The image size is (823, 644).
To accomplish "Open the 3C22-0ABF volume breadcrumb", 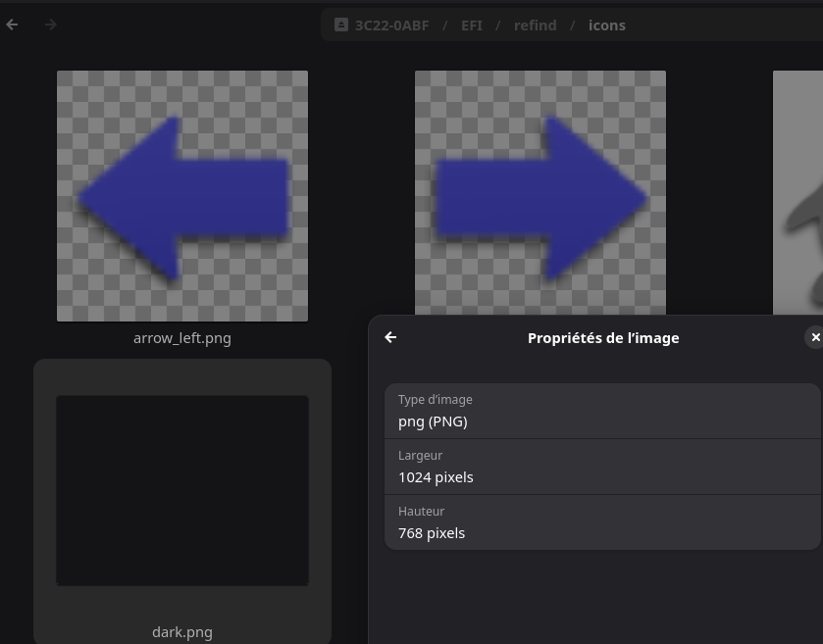I will coord(391,25).
